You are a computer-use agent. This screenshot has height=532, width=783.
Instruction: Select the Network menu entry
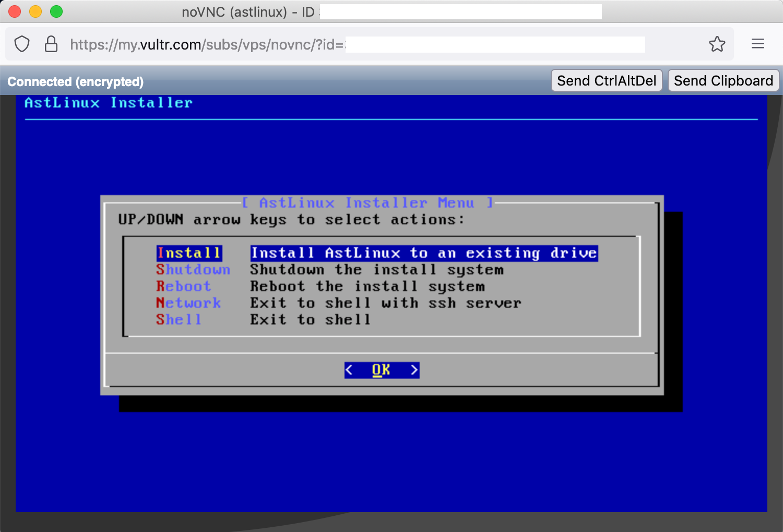tap(188, 303)
